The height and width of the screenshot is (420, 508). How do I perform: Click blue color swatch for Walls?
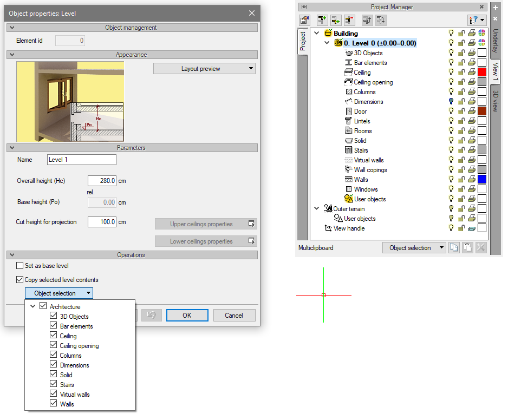click(x=482, y=179)
